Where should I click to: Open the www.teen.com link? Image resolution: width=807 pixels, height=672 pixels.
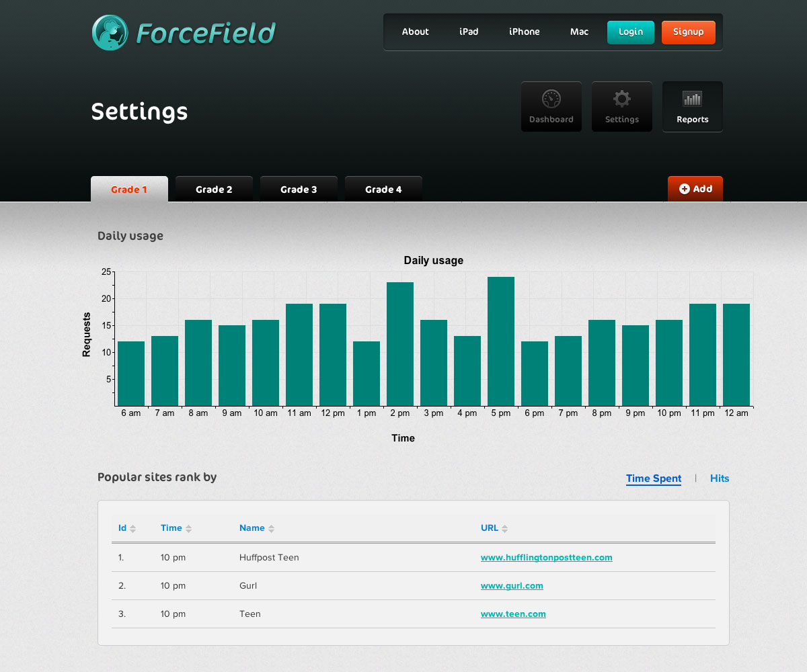click(513, 614)
